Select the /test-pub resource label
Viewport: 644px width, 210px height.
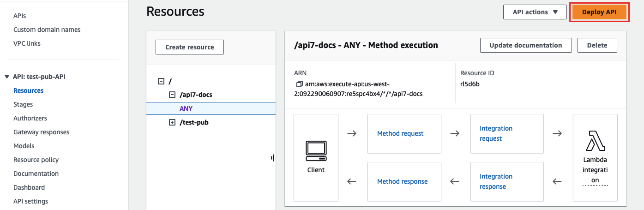194,122
